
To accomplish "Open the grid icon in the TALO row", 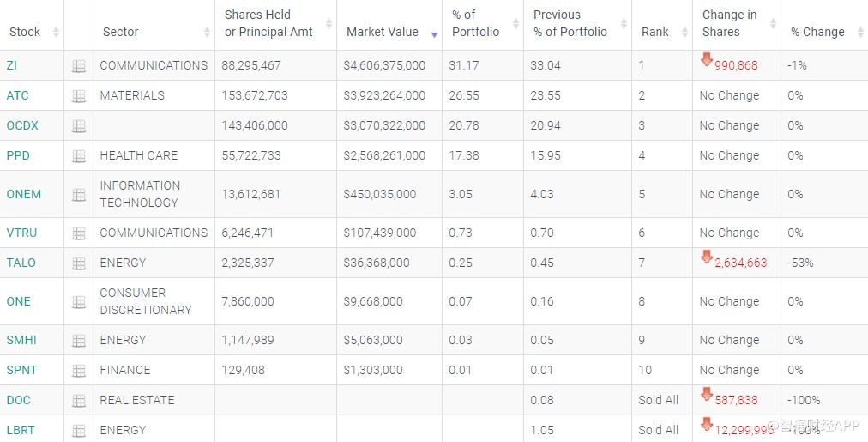I will click(x=79, y=263).
